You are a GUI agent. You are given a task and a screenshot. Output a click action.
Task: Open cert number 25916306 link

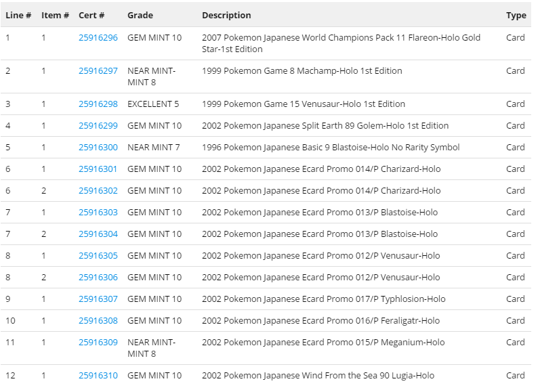pos(98,277)
